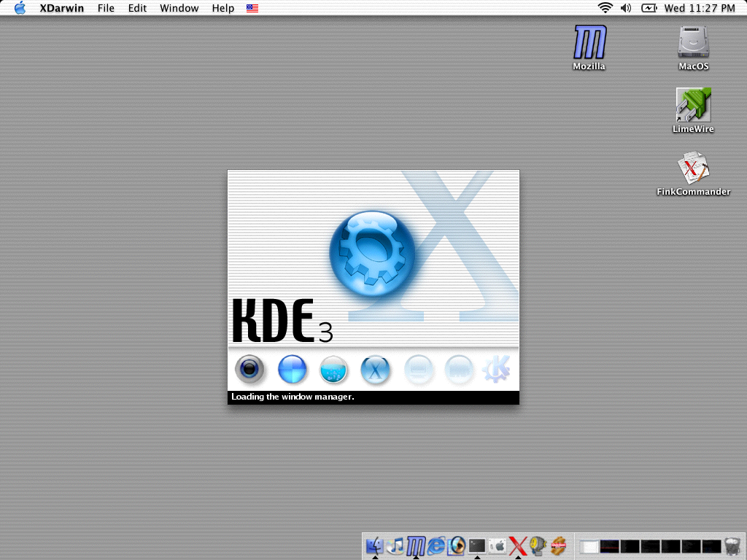Open Finder from the Dock
This screenshot has width=747, height=560.
(x=375, y=545)
